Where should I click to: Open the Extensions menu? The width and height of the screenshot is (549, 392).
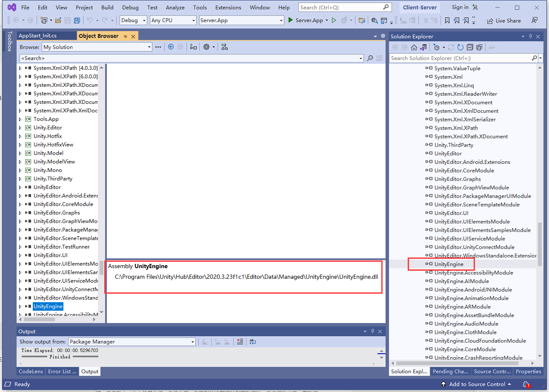tap(228, 7)
